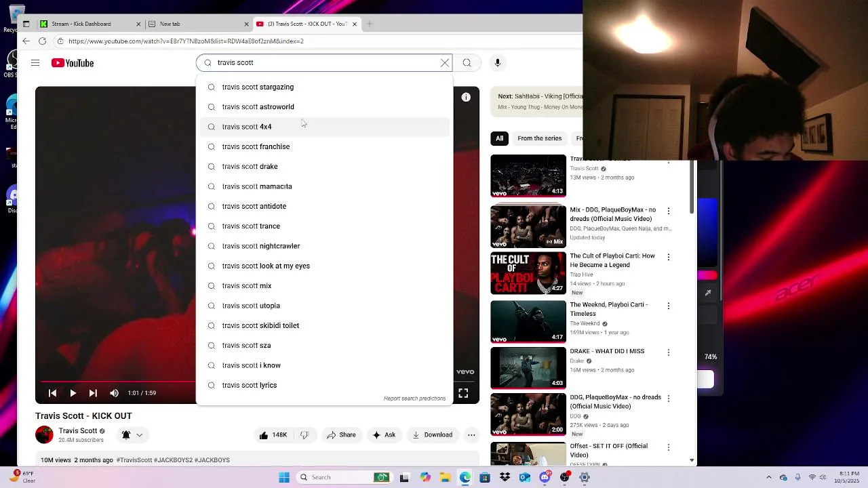Screen dimensions: 868x488
Task: Open more actions ellipsis under video
Action: (471, 435)
